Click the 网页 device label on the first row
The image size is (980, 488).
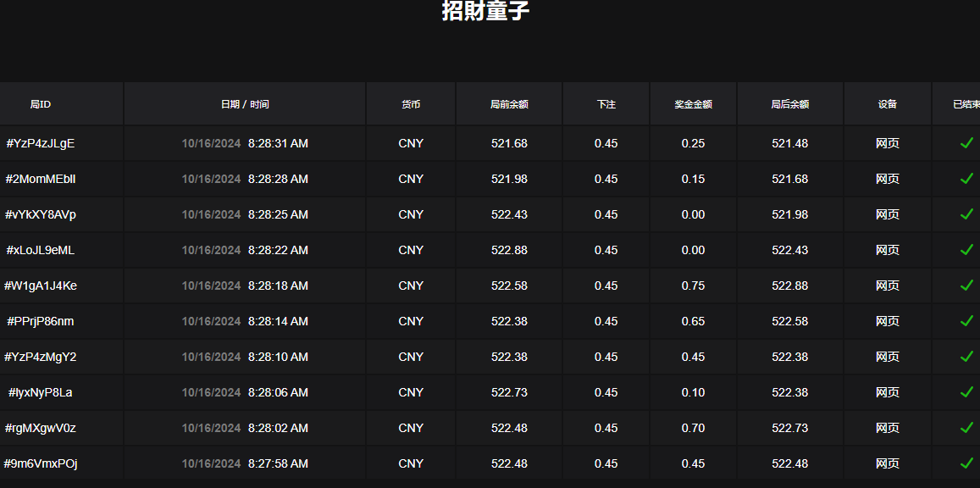tap(888, 143)
